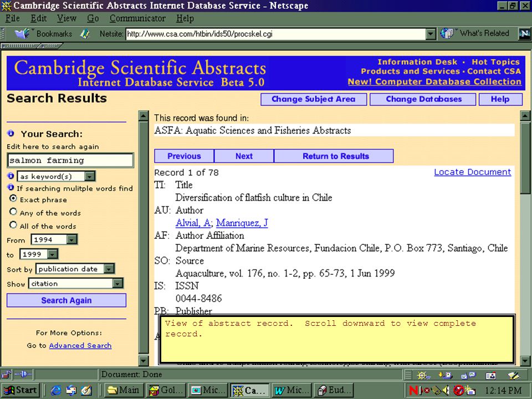Collapse the navigation toolbar grip tab
The width and height of the screenshot is (532, 399).
[20, 46]
